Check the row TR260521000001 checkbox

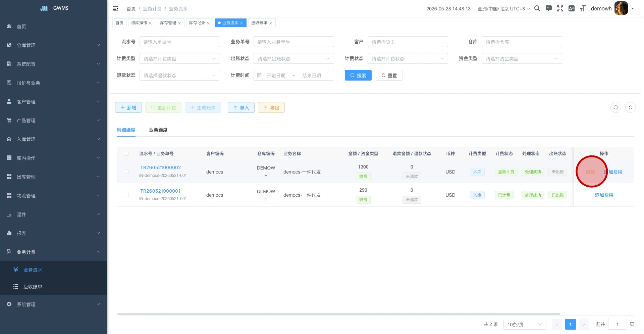pyautogui.click(x=126, y=195)
